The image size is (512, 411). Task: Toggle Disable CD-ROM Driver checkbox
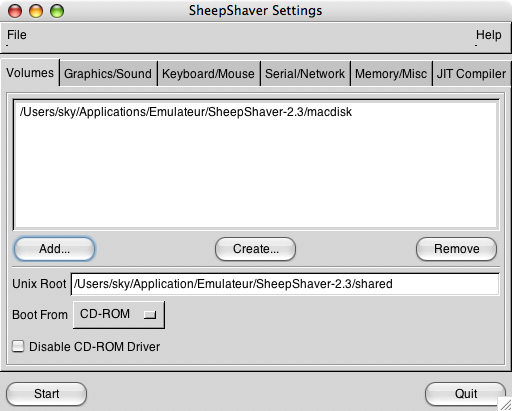pyautogui.click(x=18, y=346)
